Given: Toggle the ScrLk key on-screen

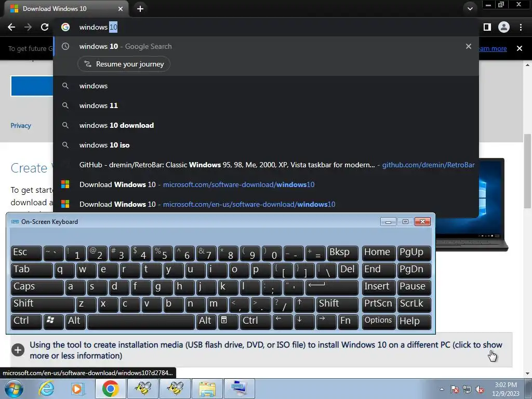Looking at the screenshot, I should click(x=414, y=304).
